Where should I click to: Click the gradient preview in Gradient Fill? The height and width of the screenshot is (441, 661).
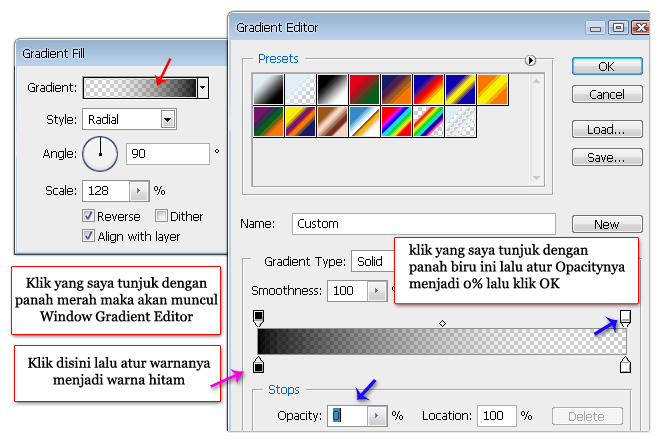[x=140, y=88]
